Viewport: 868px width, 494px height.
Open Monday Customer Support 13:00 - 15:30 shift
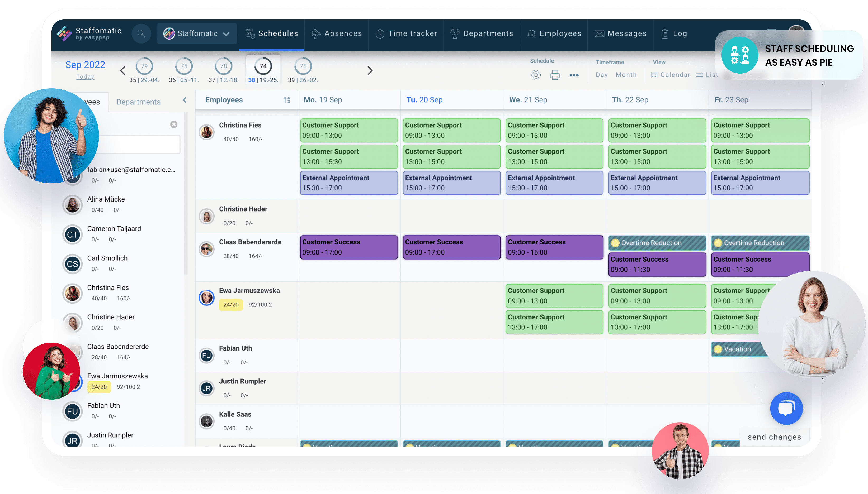point(349,156)
